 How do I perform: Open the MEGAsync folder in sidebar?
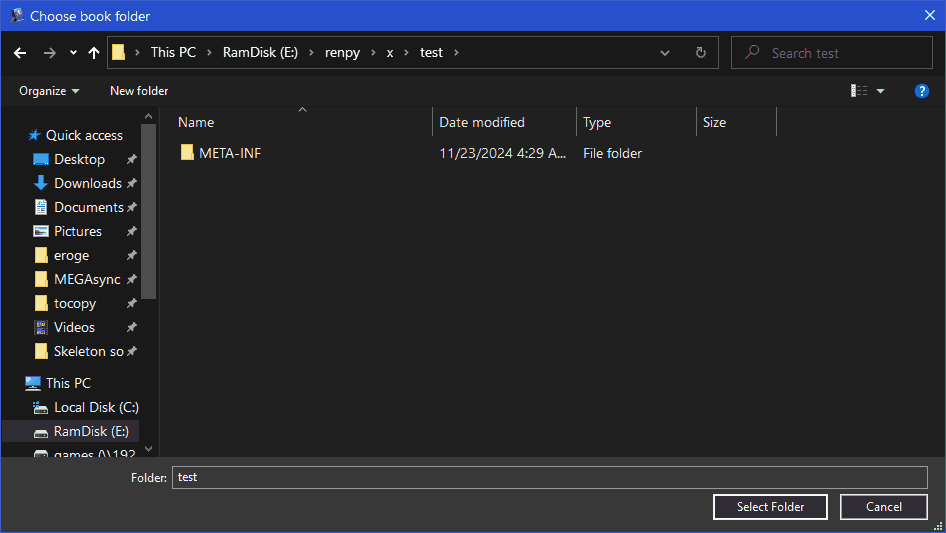[x=87, y=279]
